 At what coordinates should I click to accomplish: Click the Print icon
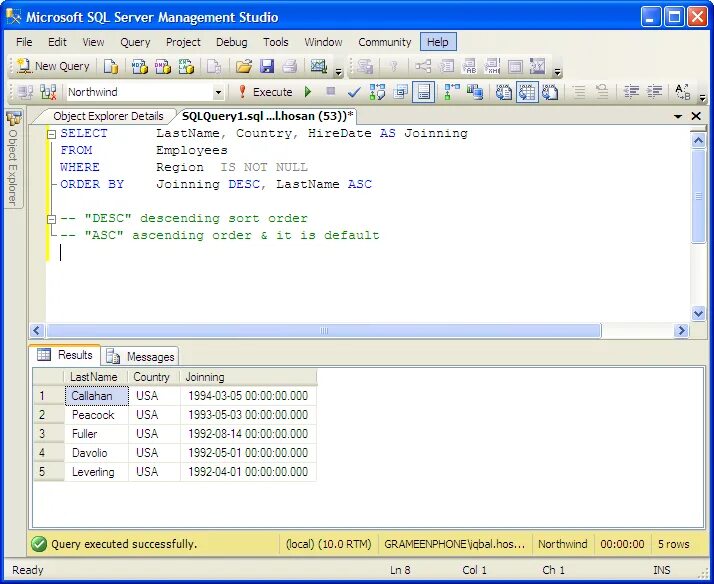click(x=290, y=66)
